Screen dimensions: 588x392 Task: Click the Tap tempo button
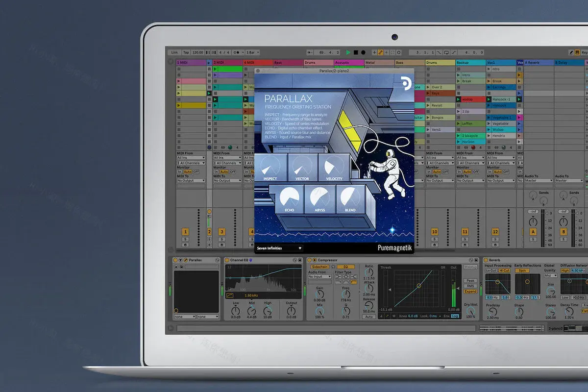pyautogui.click(x=186, y=52)
